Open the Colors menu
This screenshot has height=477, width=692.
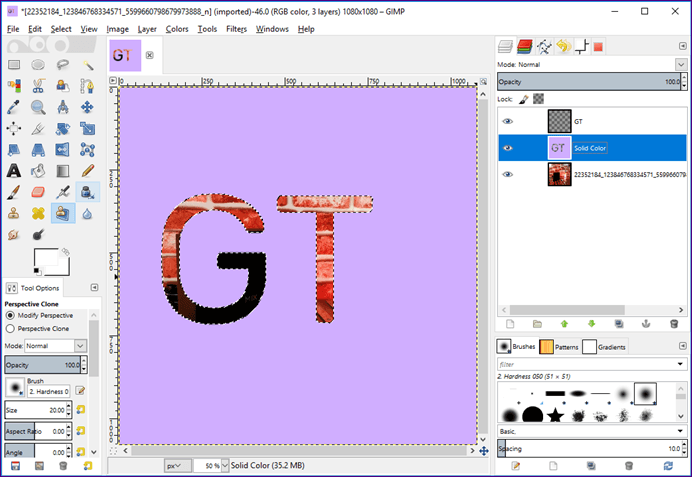[x=177, y=29]
